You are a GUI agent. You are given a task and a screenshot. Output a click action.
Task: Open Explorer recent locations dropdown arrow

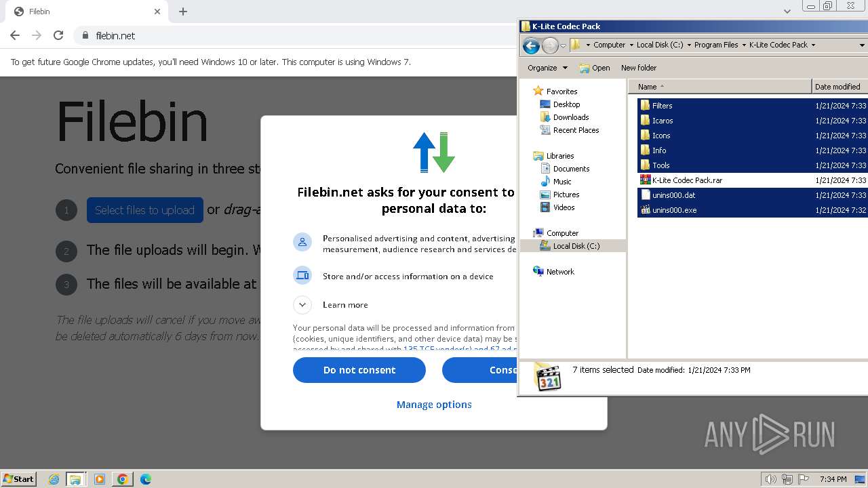pyautogui.click(x=563, y=45)
